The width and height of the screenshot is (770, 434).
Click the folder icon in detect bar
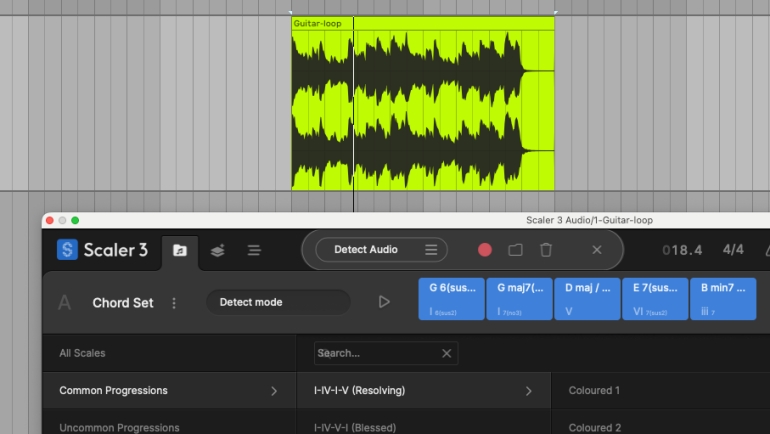click(x=515, y=250)
